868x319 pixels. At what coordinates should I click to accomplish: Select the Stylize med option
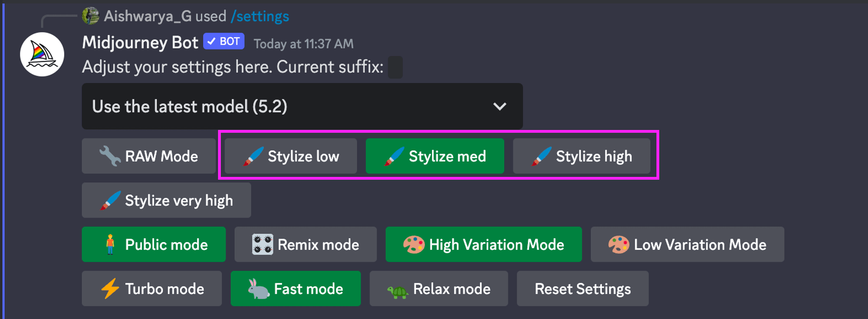click(x=435, y=156)
